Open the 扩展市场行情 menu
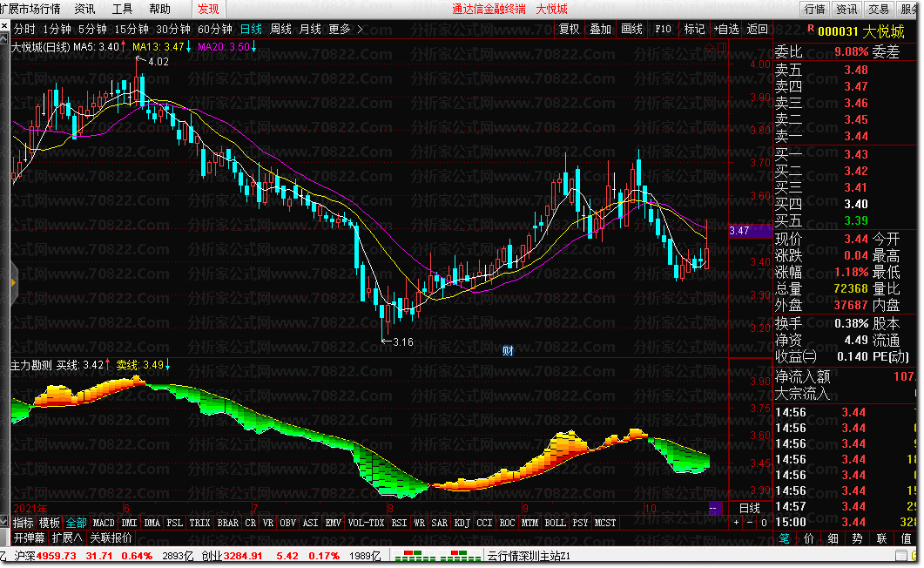Viewport: 924px width, 568px height. pyautogui.click(x=30, y=9)
